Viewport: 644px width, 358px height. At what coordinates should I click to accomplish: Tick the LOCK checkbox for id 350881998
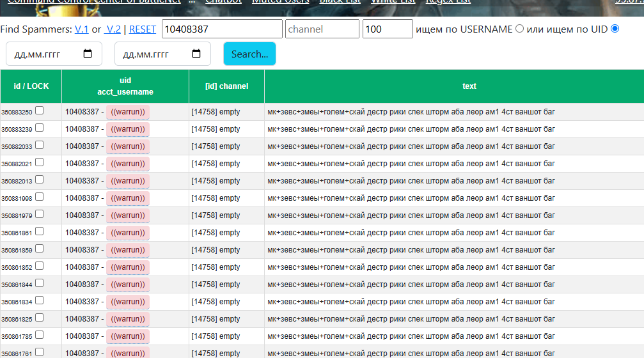40,197
